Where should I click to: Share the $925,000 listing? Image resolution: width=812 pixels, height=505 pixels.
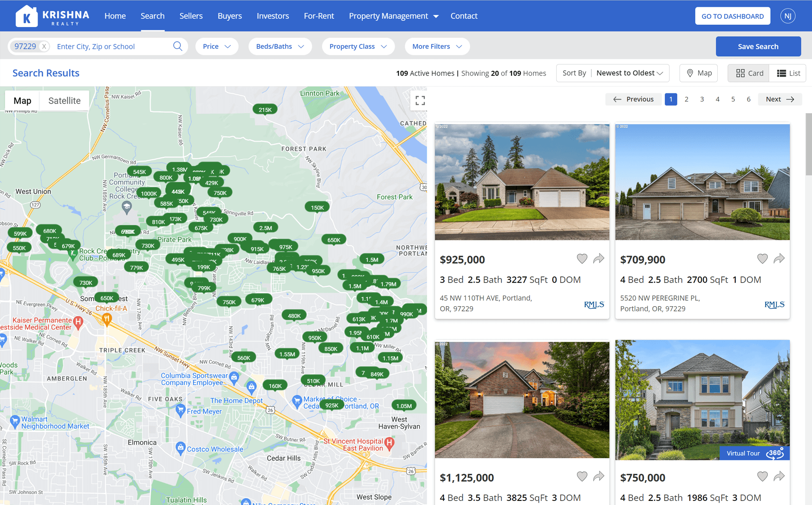pyautogui.click(x=599, y=259)
